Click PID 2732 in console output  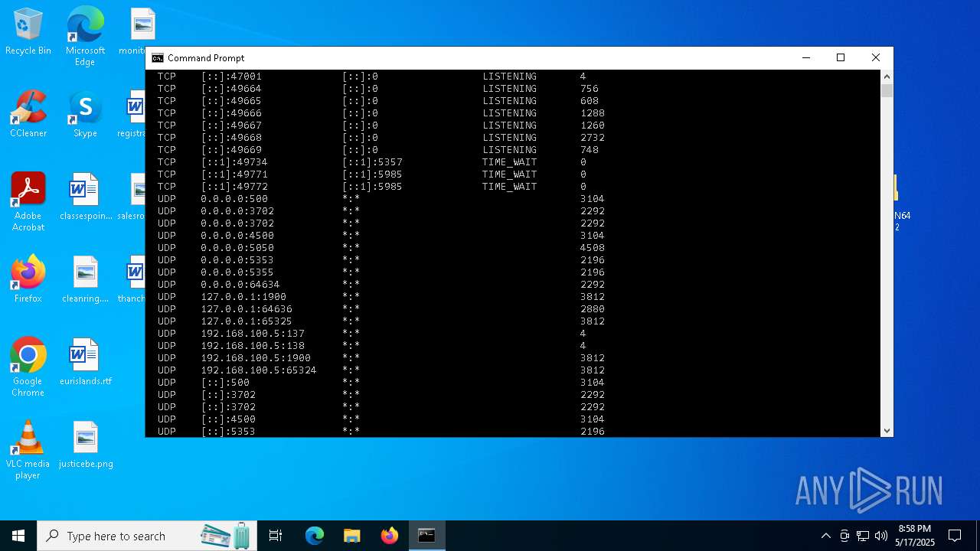593,138
